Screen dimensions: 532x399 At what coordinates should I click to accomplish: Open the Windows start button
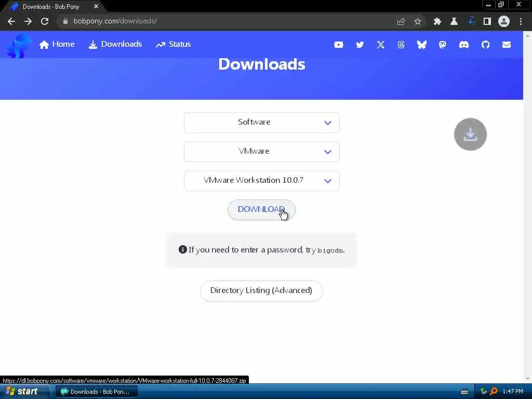(24, 392)
